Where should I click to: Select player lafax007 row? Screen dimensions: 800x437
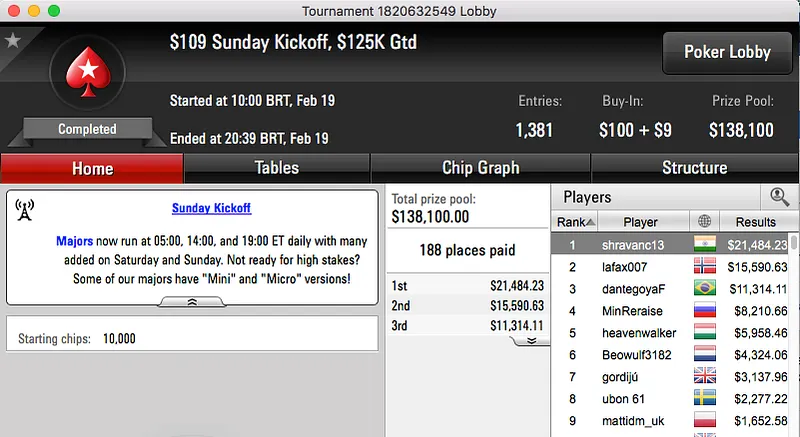coord(640,267)
